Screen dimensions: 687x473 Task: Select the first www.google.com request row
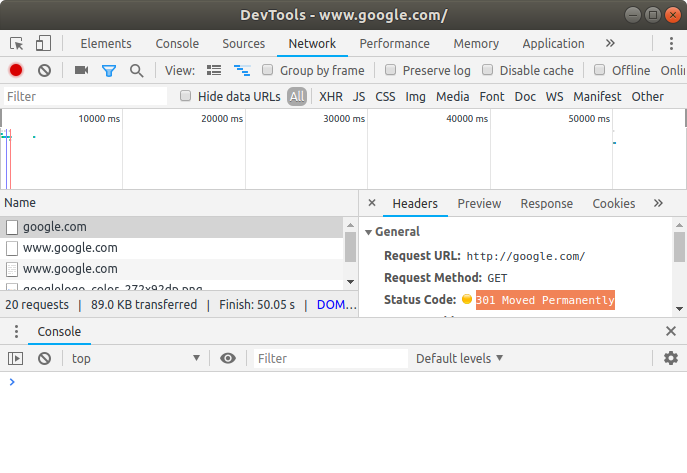pos(171,248)
